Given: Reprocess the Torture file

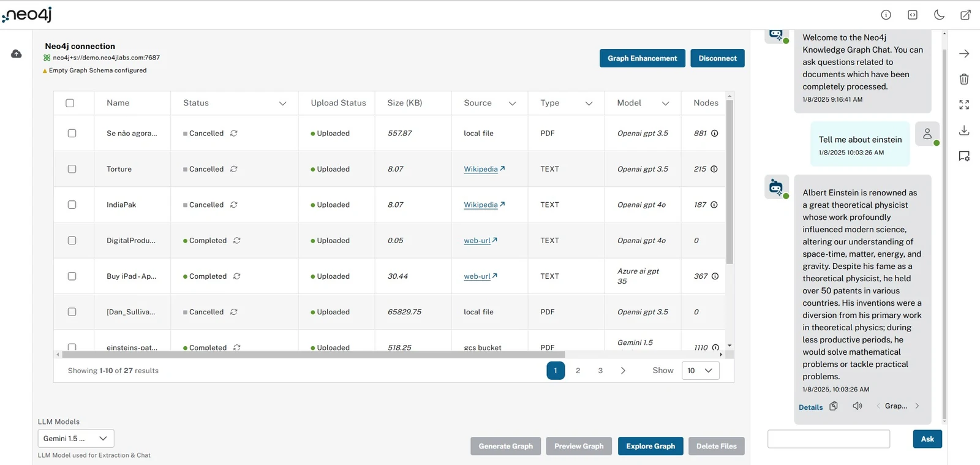Looking at the screenshot, I should click(x=233, y=169).
